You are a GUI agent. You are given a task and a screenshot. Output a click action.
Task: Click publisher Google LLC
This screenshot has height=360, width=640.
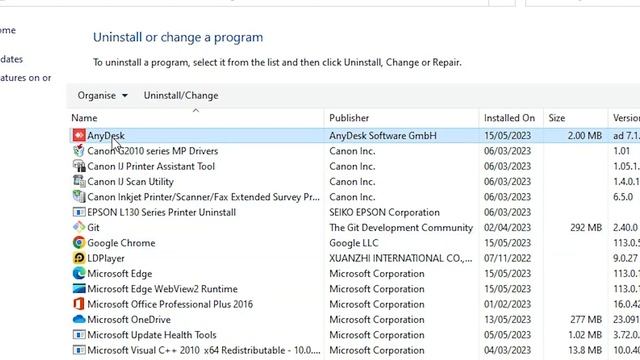[353, 243]
